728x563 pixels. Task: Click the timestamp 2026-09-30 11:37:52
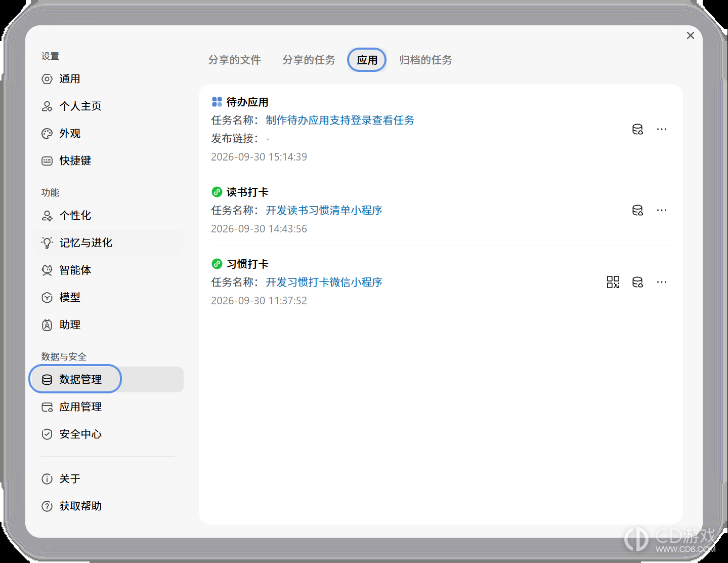tap(259, 301)
